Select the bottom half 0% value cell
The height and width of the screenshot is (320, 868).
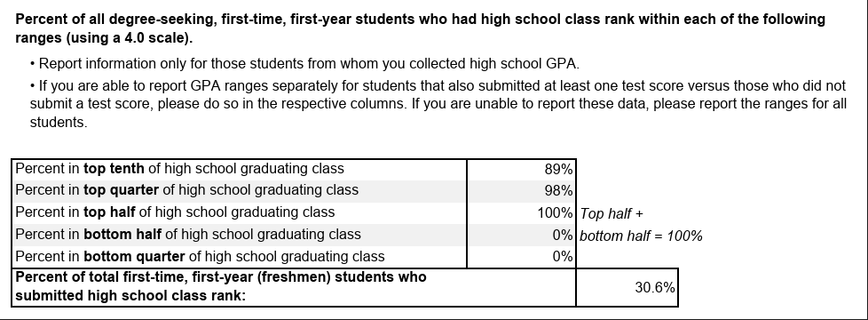521,235
